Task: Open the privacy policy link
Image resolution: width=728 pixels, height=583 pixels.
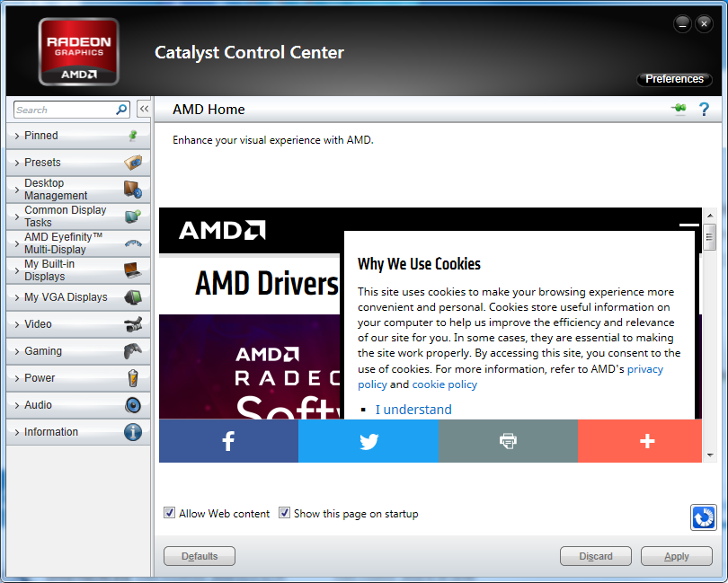Action: click(645, 369)
